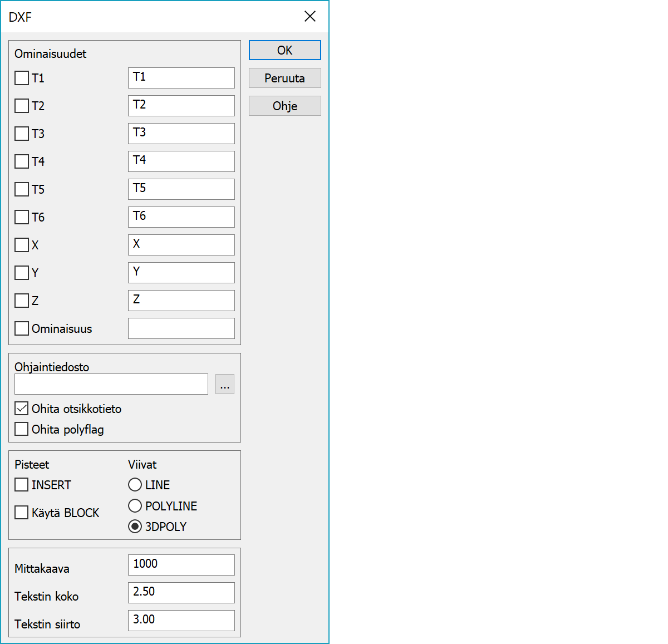Enable the Ohita polyflag checkbox
This screenshot has height=644, width=668.
click(22, 429)
